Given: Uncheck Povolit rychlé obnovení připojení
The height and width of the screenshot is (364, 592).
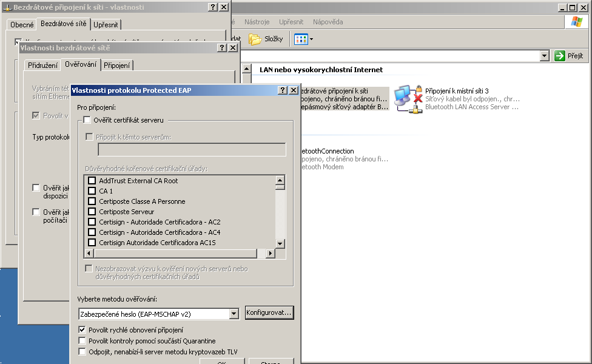Looking at the screenshot, I should point(82,330).
